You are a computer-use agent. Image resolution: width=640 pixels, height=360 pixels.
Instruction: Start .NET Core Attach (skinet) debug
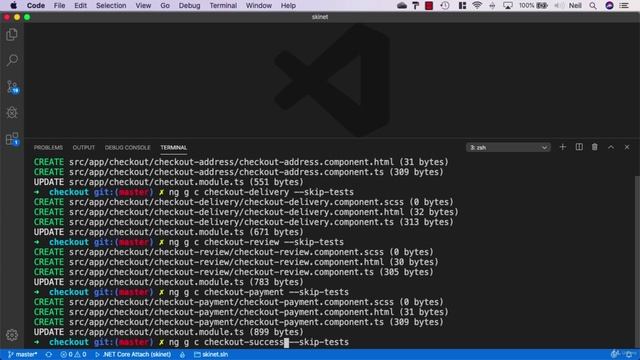(133, 354)
